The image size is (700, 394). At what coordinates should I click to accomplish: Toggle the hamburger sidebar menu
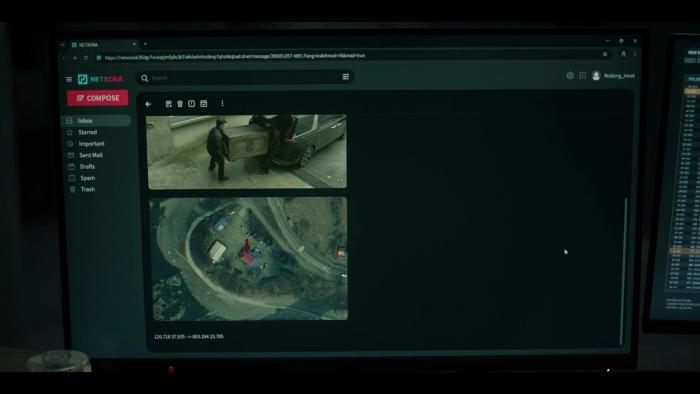tap(69, 79)
